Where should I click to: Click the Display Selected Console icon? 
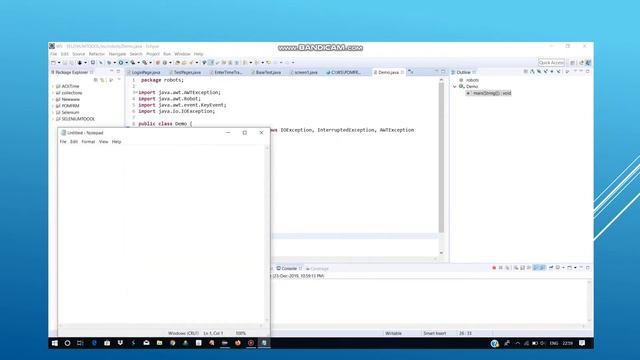pos(558,268)
